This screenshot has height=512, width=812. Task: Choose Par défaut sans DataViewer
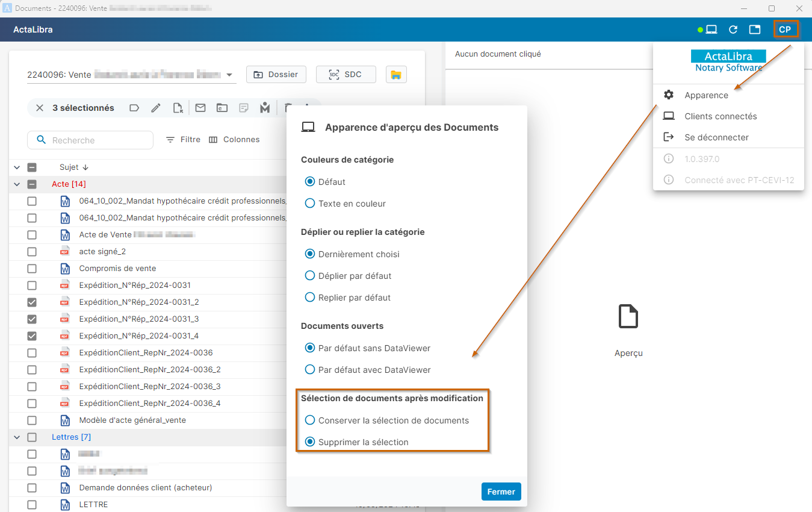click(x=310, y=348)
